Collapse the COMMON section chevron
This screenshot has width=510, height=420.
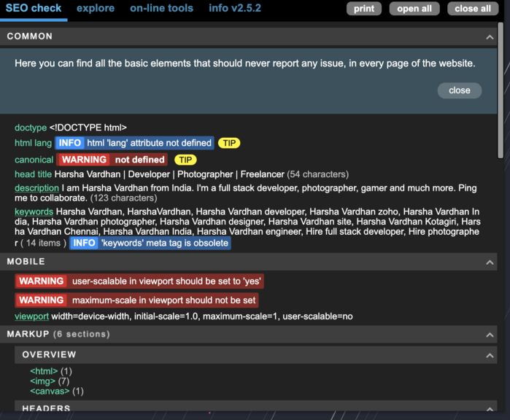[490, 37]
